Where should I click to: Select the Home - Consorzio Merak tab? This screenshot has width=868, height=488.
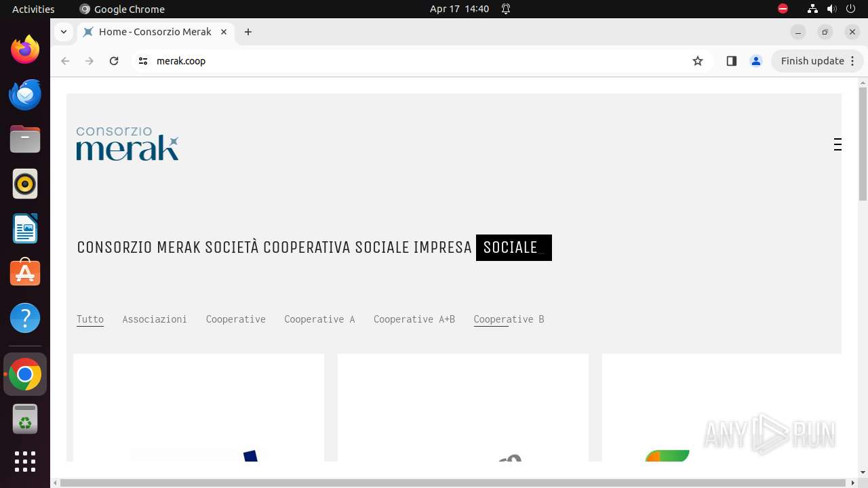(156, 32)
